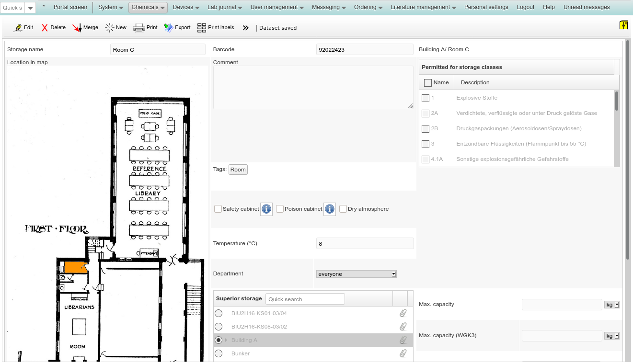
Task: Click the Edit pencil icon
Action: 18,28
